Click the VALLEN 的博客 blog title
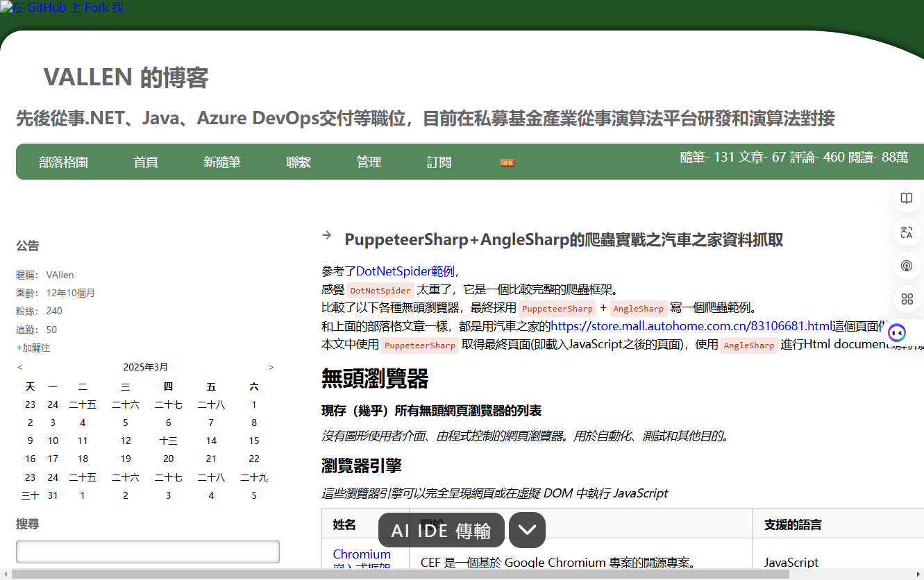924x580 pixels. [126, 78]
